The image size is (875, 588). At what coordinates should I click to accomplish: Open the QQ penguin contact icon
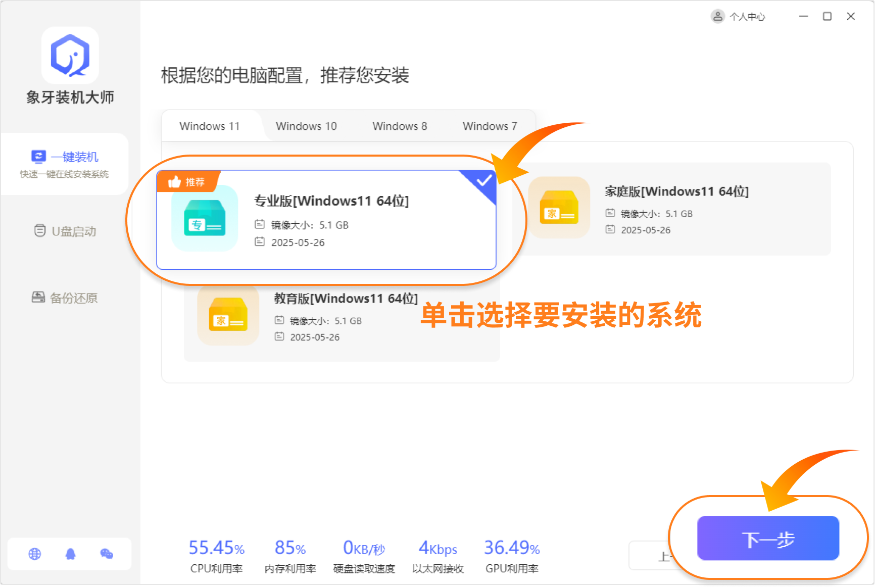[70, 554]
